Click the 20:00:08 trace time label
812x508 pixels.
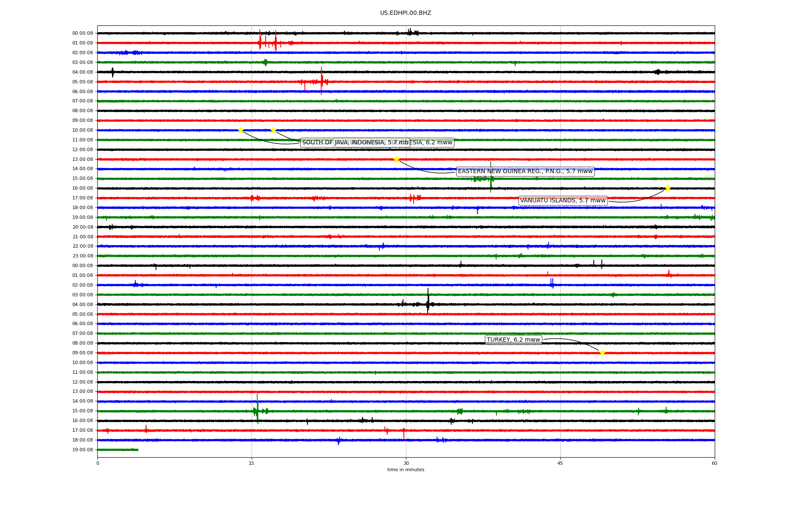tap(82, 227)
